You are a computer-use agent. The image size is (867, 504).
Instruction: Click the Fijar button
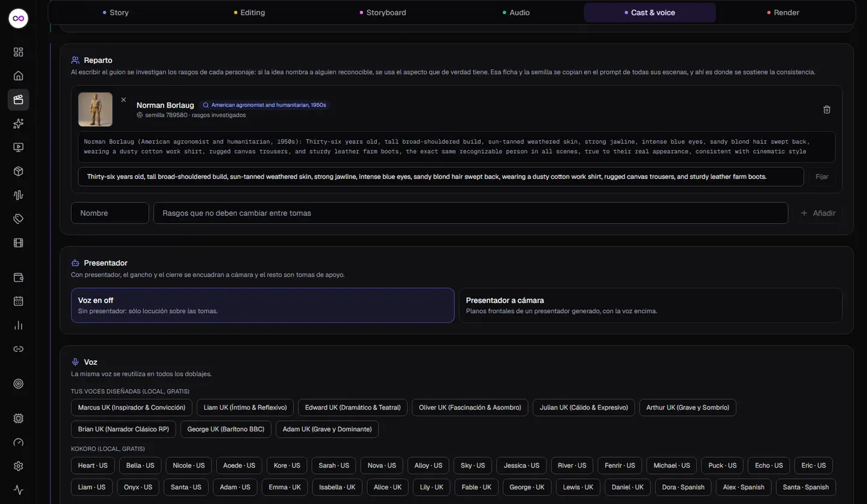pos(822,177)
